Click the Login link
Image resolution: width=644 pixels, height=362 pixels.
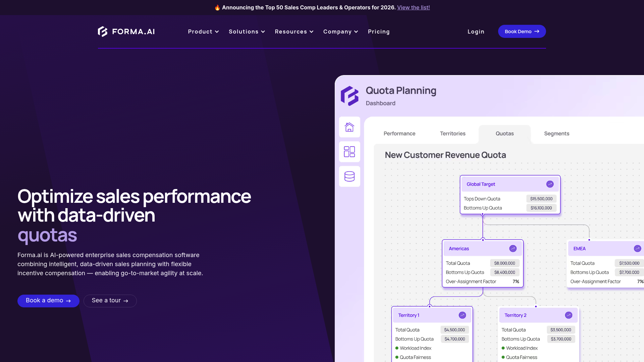pos(476,32)
